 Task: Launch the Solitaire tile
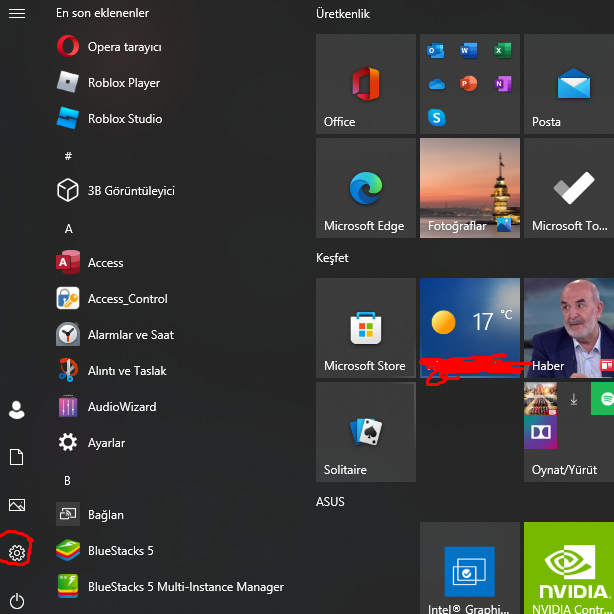[366, 432]
